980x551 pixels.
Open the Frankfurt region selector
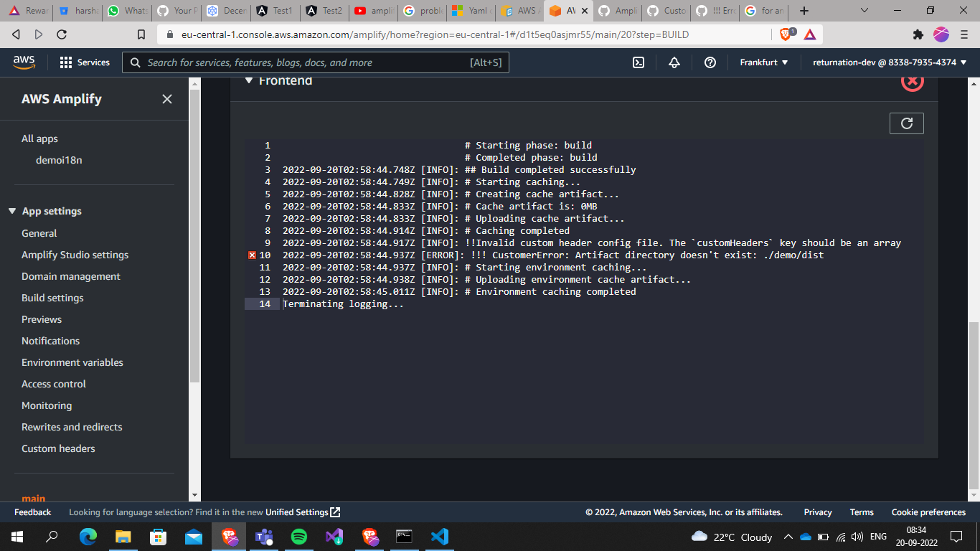coord(763,62)
